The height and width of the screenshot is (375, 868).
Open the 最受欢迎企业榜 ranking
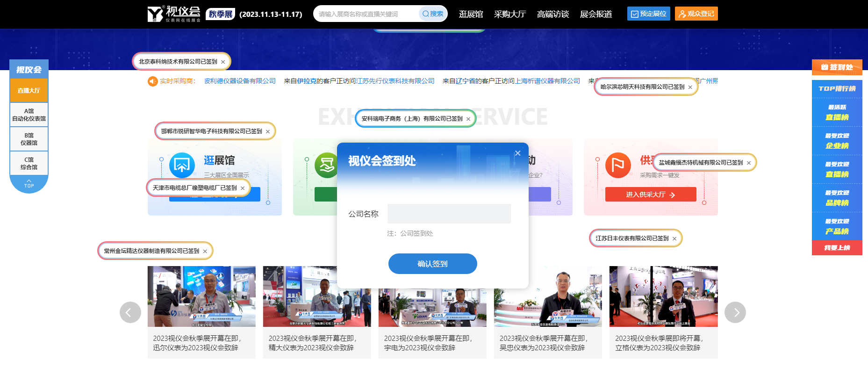tap(837, 141)
